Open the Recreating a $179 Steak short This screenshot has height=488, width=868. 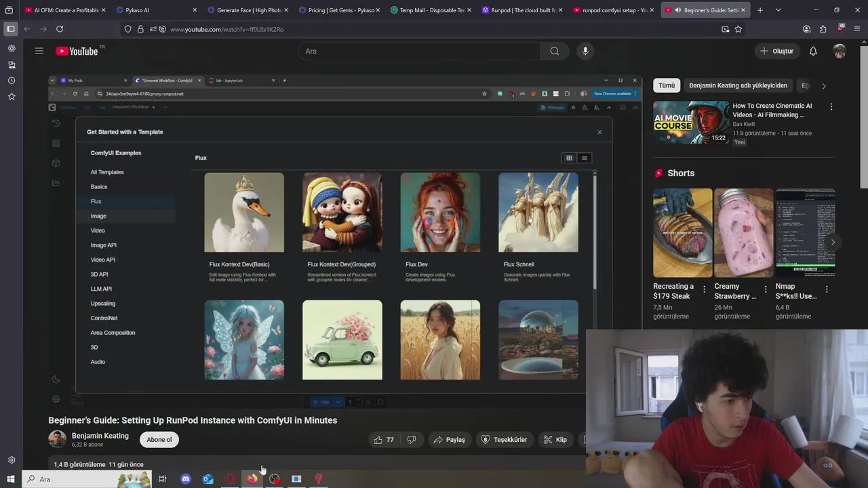pyautogui.click(x=682, y=232)
